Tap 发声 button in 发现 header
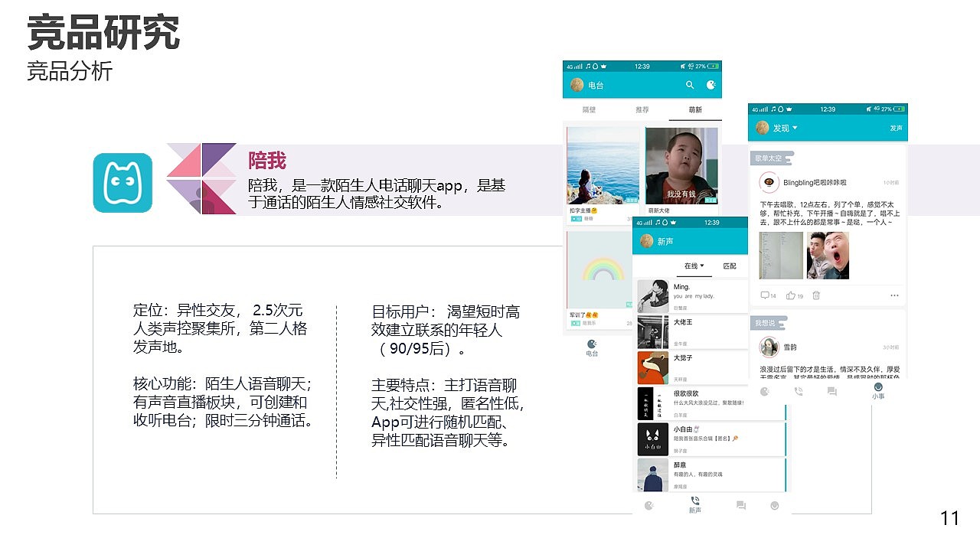The image size is (980, 551). point(896,128)
